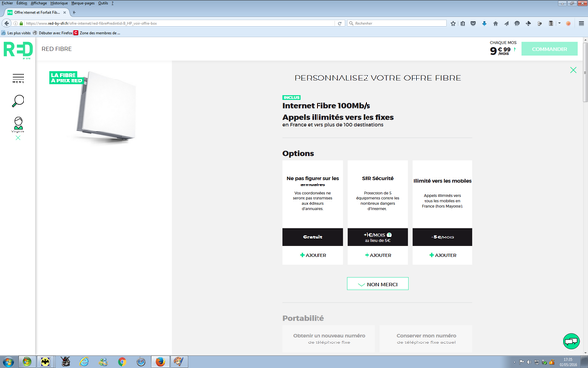Switch to Firefox in taskbar
This screenshot has height=368, width=588.
point(160,362)
